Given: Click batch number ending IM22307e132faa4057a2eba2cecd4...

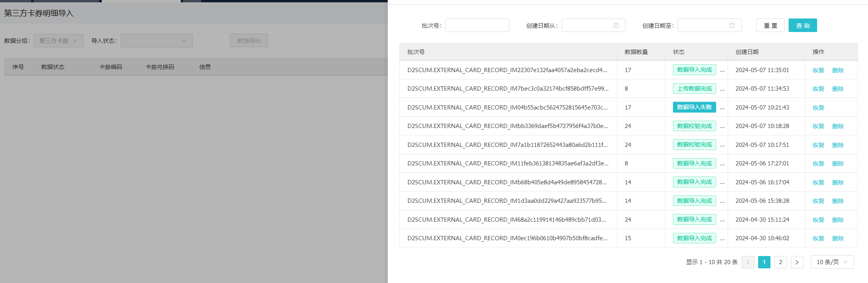Looking at the screenshot, I should click(x=507, y=70).
